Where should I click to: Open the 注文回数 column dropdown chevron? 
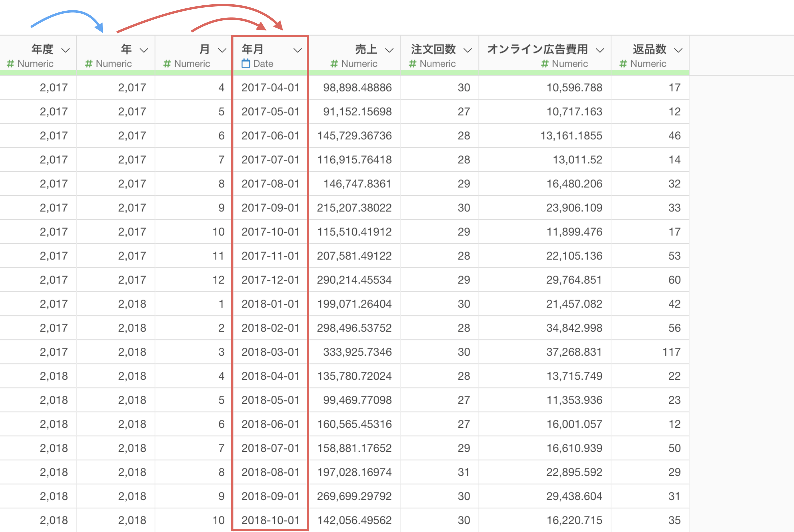tap(468, 50)
